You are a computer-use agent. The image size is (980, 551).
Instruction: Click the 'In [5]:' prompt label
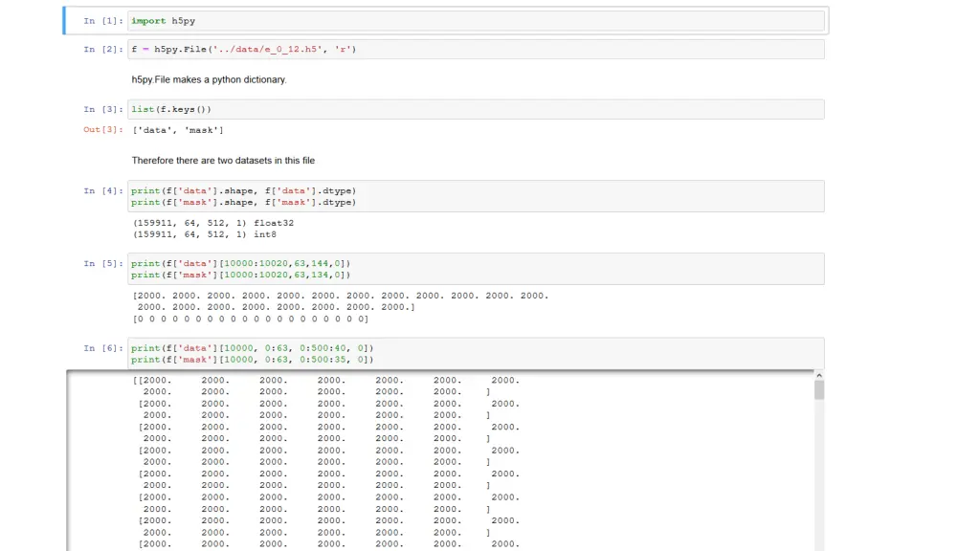coord(103,263)
